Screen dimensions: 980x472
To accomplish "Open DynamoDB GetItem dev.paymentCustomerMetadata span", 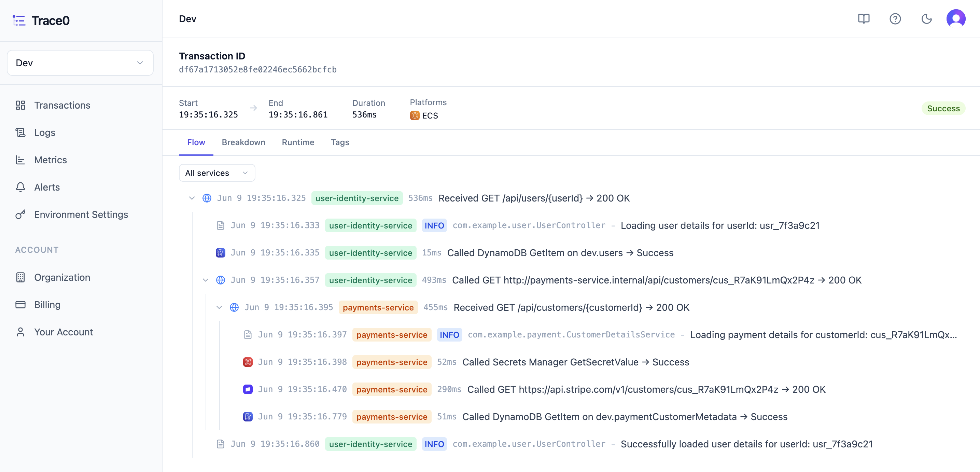I will (x=625, y=417).
